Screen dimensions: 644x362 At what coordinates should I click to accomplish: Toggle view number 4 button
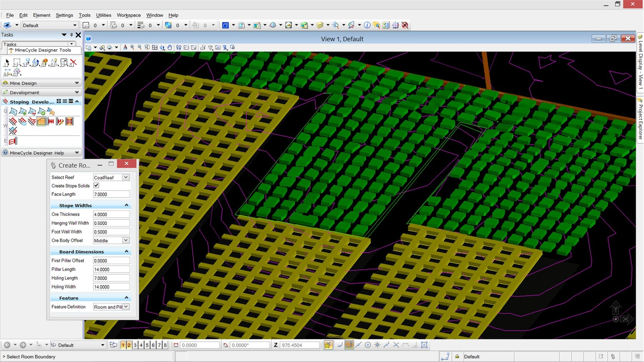[x=141, y=345]
